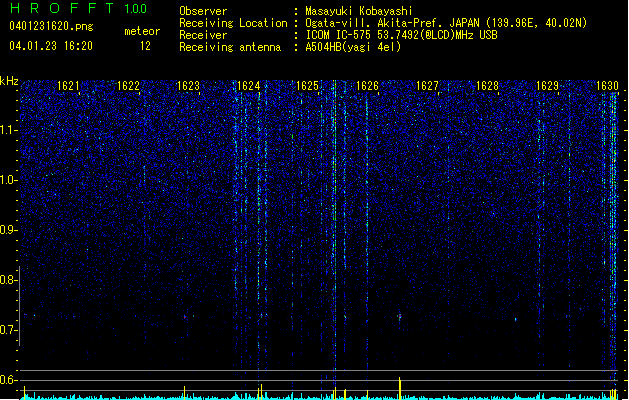The height and width of the screenshot is (400, 629).
Task: Click the 1623 time axis marker
Action: [188, 86]
